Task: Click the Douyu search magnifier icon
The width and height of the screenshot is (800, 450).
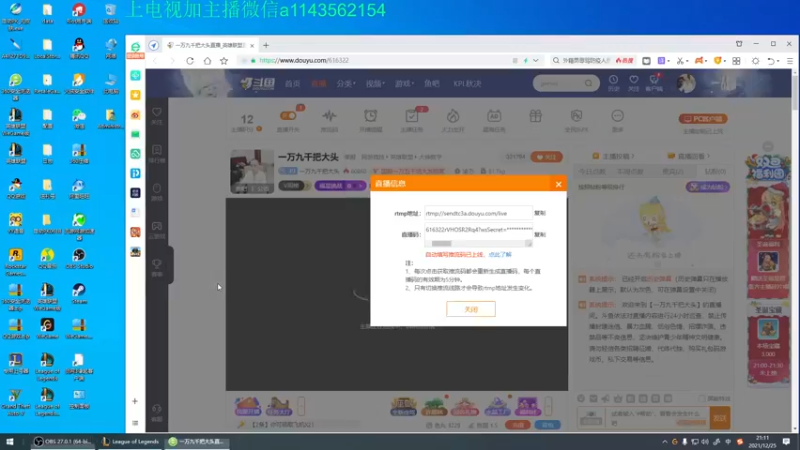Action: pos(589,83)
